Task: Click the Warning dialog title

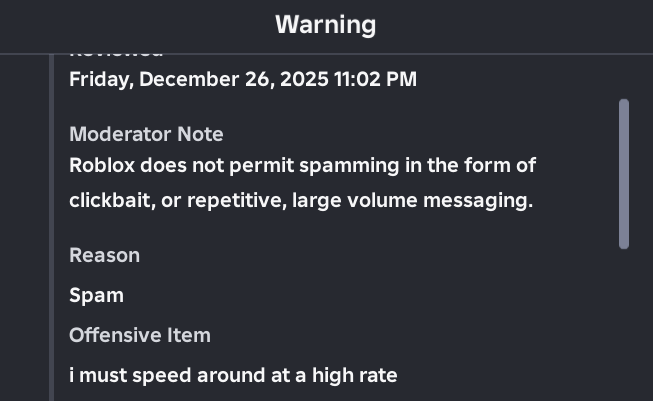Action: click(326, 25)
